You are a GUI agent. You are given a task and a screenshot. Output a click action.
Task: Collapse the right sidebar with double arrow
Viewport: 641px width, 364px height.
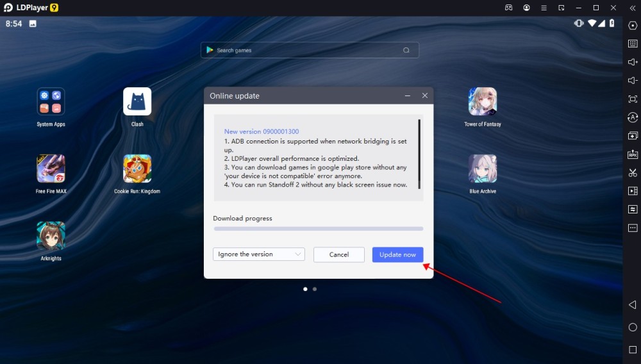pos(633,8)
